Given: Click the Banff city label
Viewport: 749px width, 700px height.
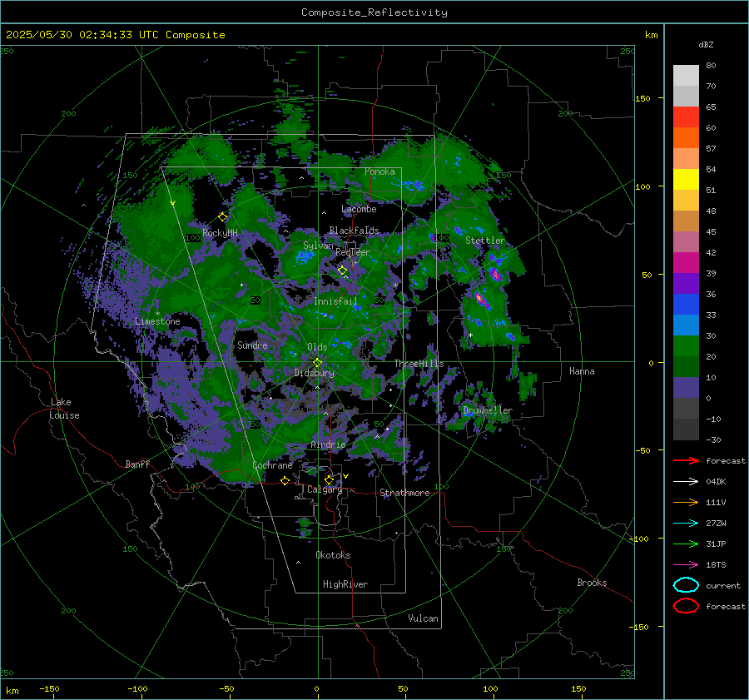Looking at the screenshot, I should click(137, 464).
